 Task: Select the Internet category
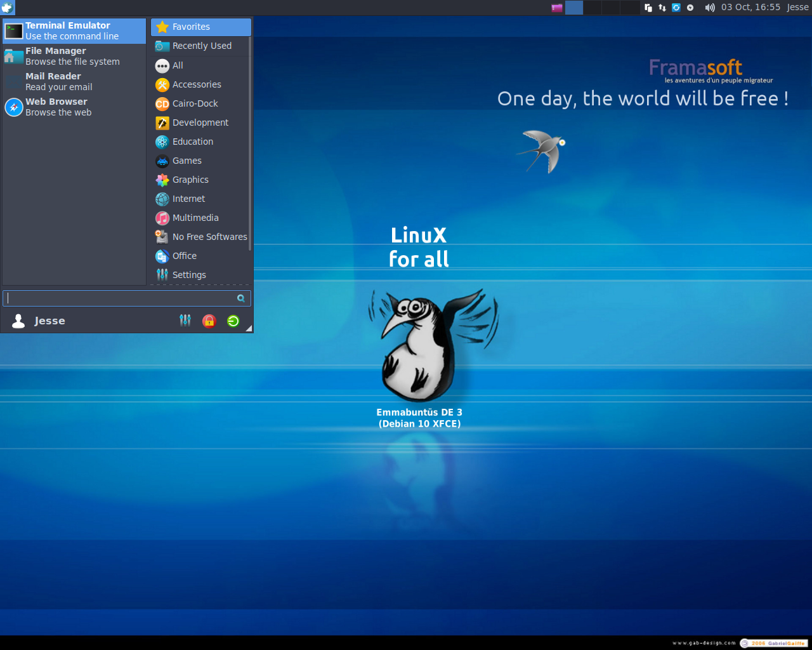[200, 199]
